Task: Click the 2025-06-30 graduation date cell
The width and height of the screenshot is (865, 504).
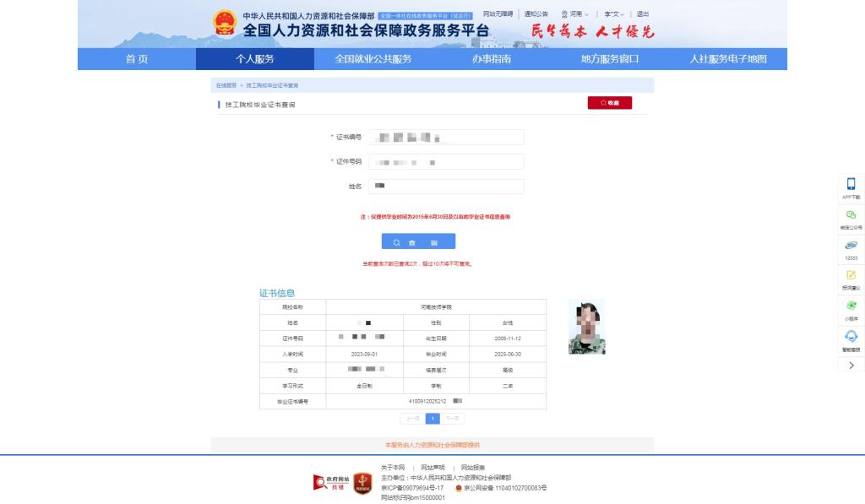Action: [508, 355]
